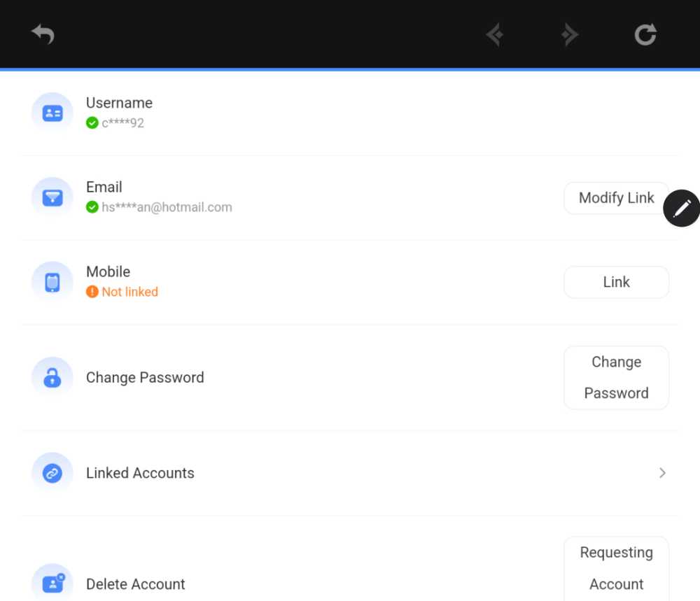
Task: Click the orange warning icon beside Not linked
Action: [x=92, y=292]
